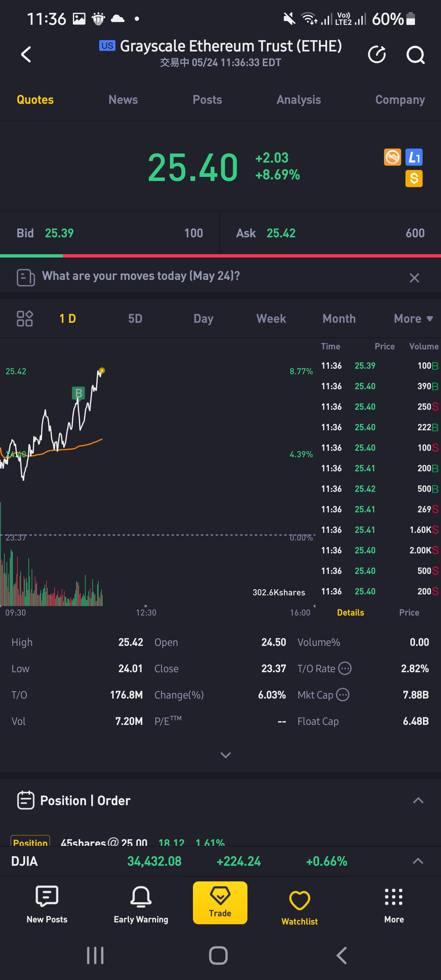This screenshot has height=980, width=441.
Task: Select the 1 D chart period
Action: (x=67, y=318)
